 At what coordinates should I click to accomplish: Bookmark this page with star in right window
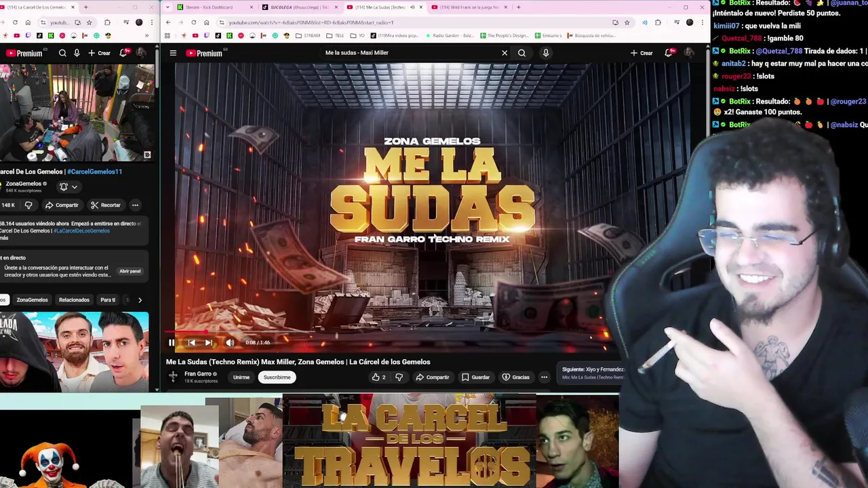click(x=627, y=22)
